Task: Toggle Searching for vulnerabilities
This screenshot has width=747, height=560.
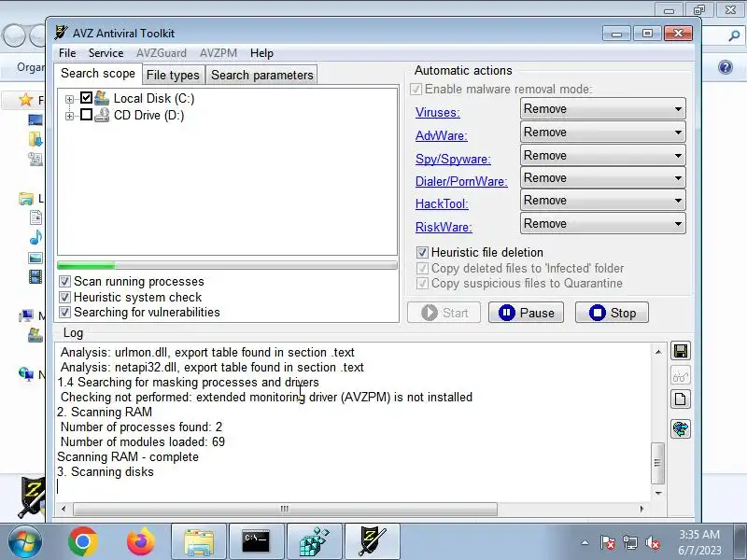Action: click(x=64, y=313)
